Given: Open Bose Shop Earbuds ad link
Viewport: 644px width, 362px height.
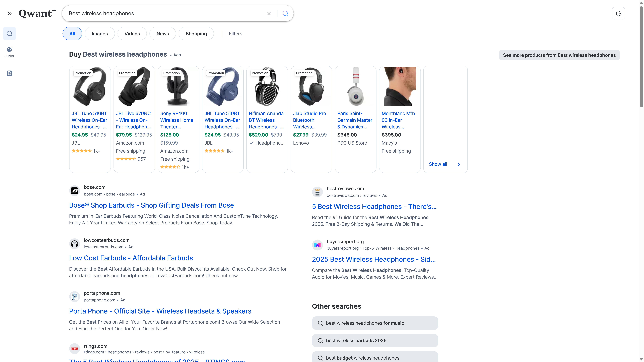Looking at the screenshot, I should coord(151,205).
